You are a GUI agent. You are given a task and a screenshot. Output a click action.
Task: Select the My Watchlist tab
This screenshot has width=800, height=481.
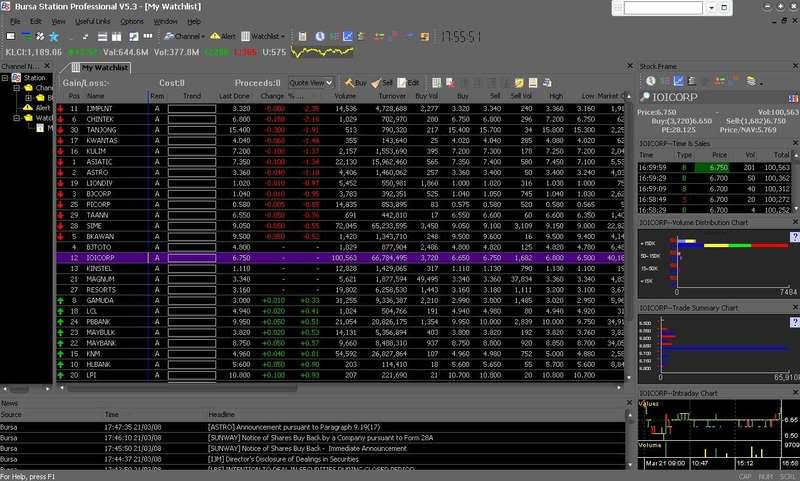[99, 67]
